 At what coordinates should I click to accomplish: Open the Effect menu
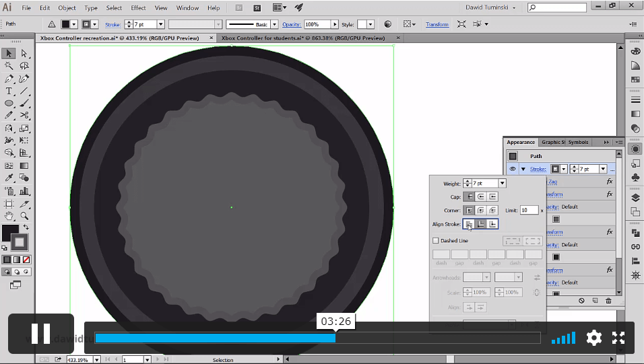[x=138, y=8]
